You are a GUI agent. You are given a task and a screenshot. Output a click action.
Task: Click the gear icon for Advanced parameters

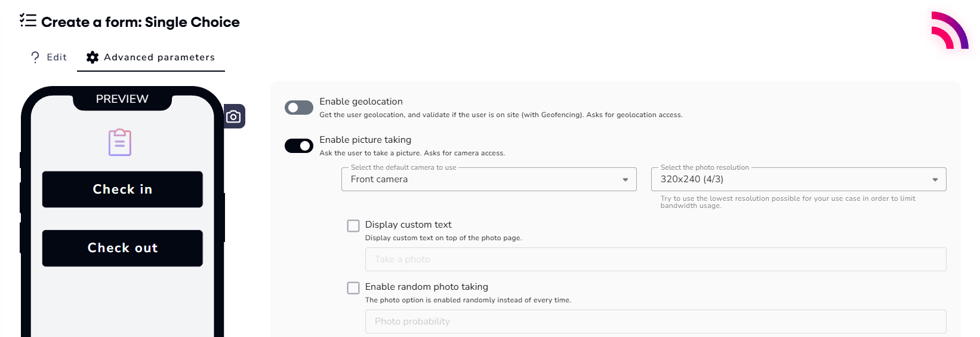(x=93, y=57)
